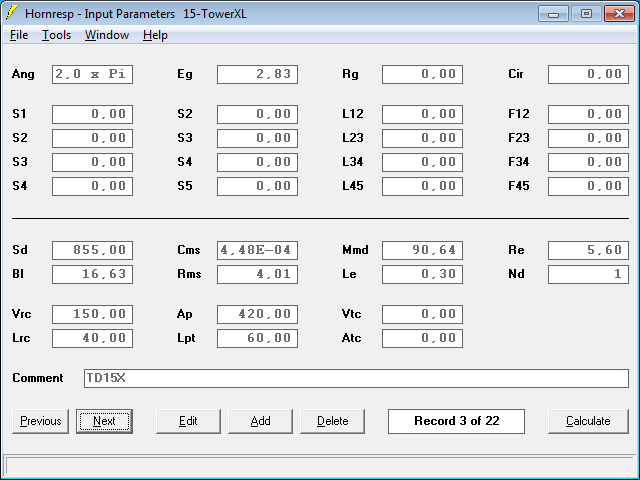
Task: Click the F34 input field
Action: coord(588,162)
